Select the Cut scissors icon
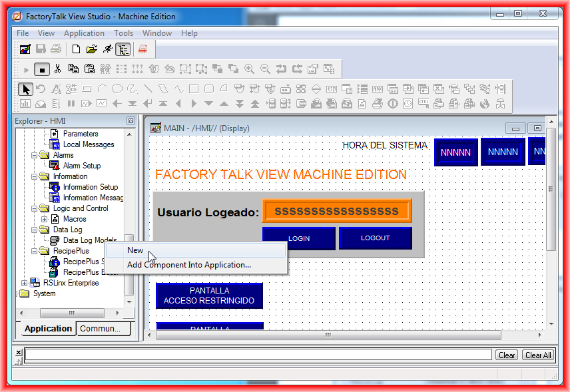 pyautogui.click(x=57, y=69)
